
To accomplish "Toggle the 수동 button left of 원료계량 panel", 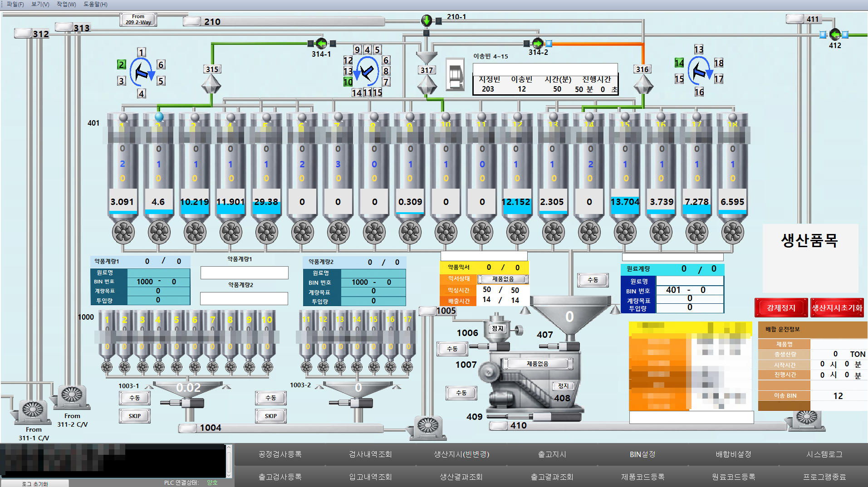I will (x=593, y=280).
